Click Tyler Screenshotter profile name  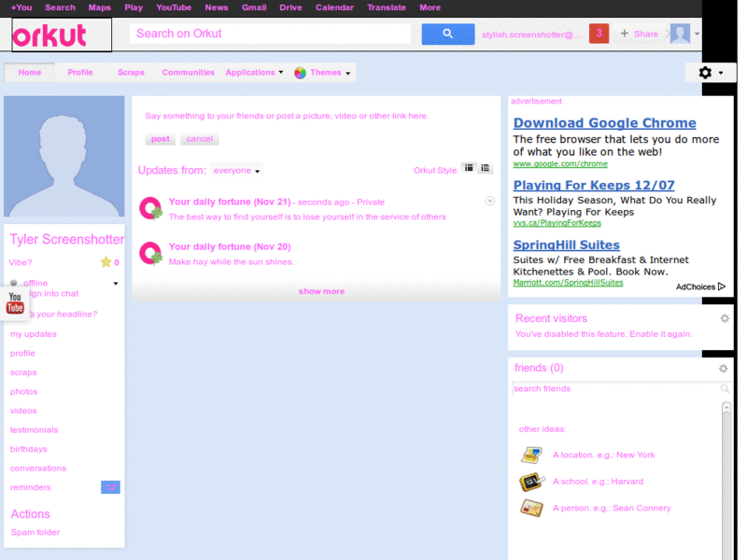coord(67,240)
